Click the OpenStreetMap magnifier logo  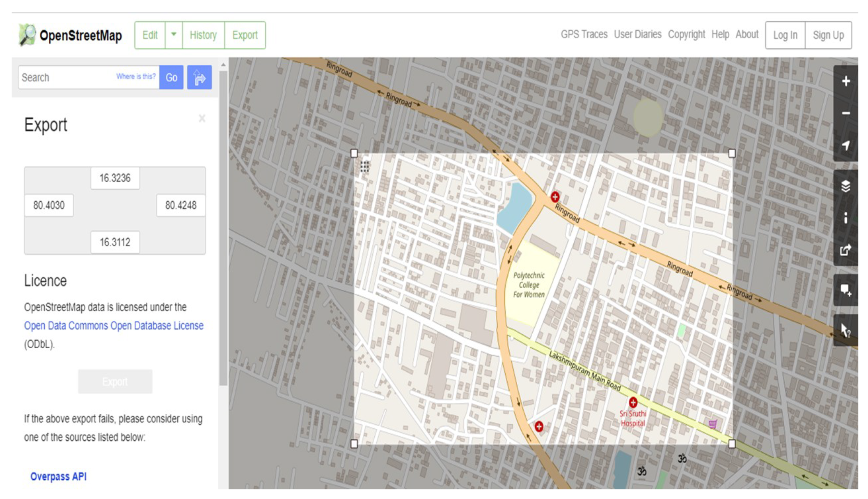(x=27, y=35)
